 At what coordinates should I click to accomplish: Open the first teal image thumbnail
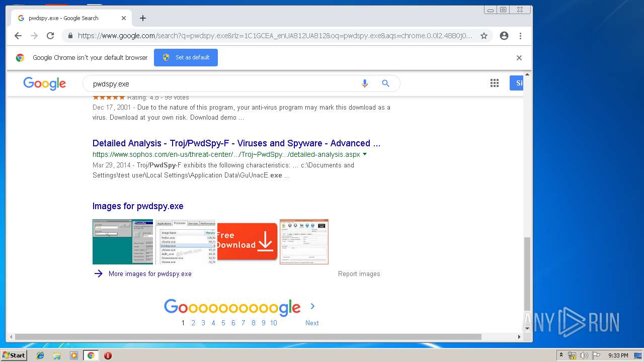point(123,242)
